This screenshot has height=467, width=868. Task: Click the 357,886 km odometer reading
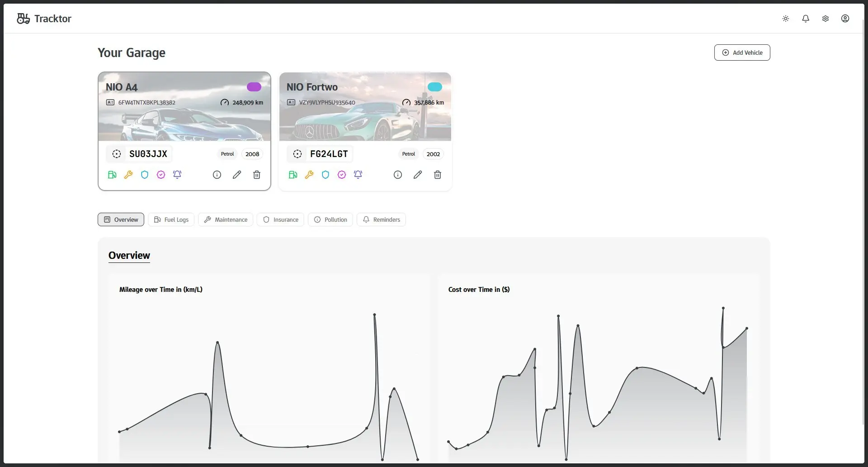[x=429, y=103]
